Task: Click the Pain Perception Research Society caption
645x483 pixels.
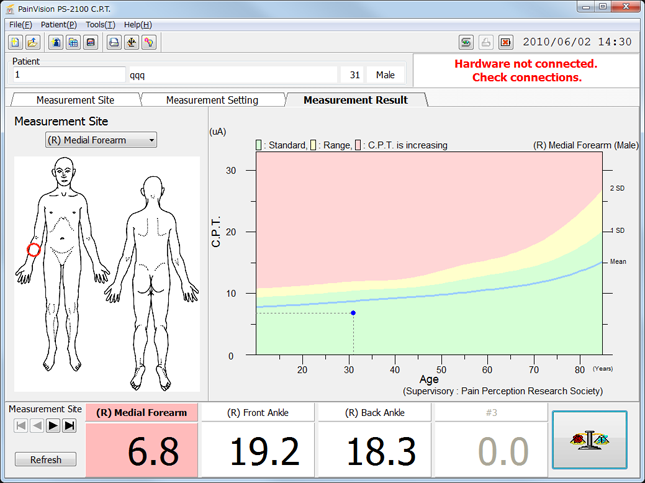Action: (503, 391)
